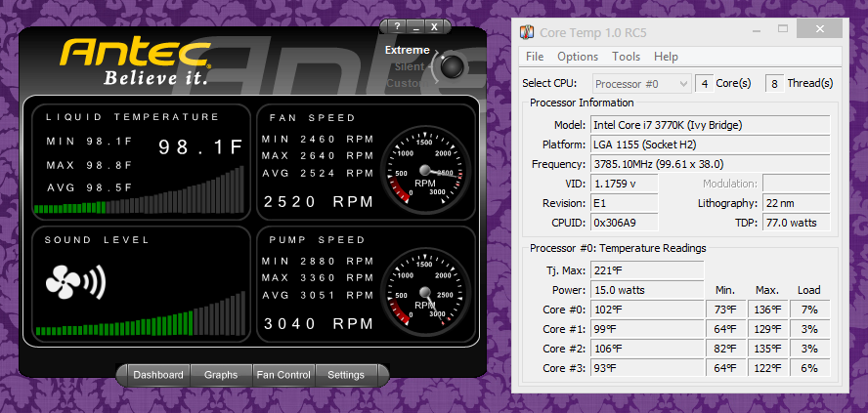This screenshot has height=413, width=868.
Task: Click Core #0 max temperature 136°F
Action: (x=767, y=310)
